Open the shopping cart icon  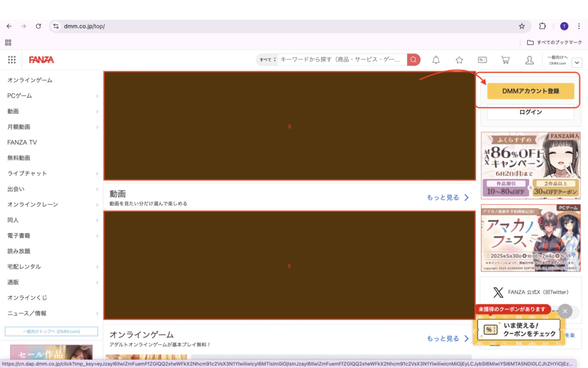point(505,60)
